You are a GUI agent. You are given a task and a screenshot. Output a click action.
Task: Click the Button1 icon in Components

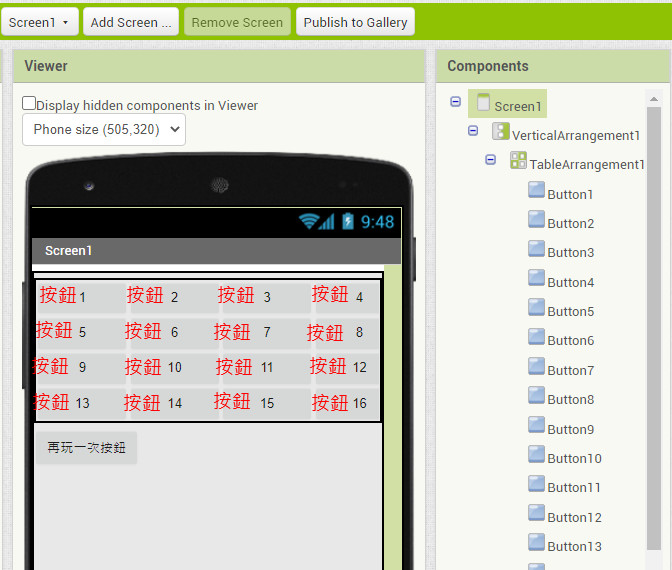(x=536, y=190)
